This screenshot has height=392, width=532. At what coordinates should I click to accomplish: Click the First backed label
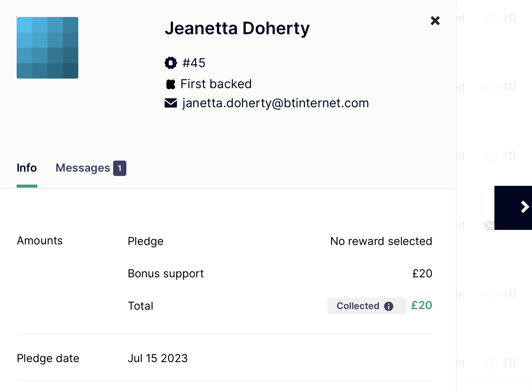(x=216, y=84)
